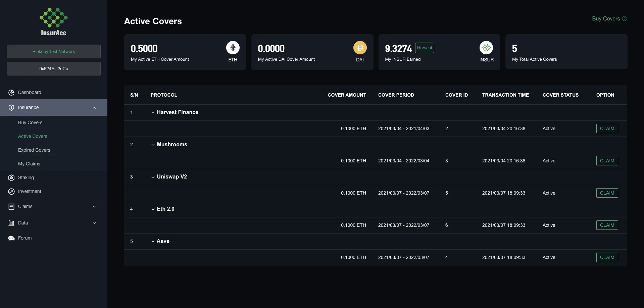Click CLAIM for cover ID 2

(x=607, y=129)
